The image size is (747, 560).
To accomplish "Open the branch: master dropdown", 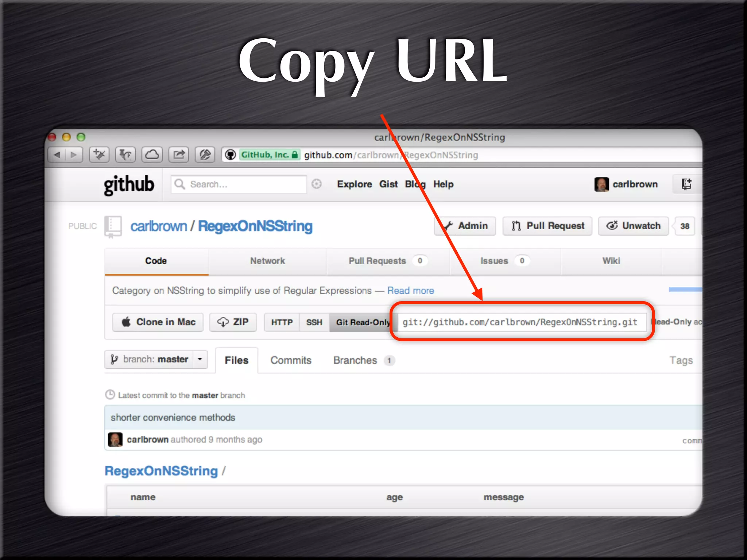I will click(156, 359).
